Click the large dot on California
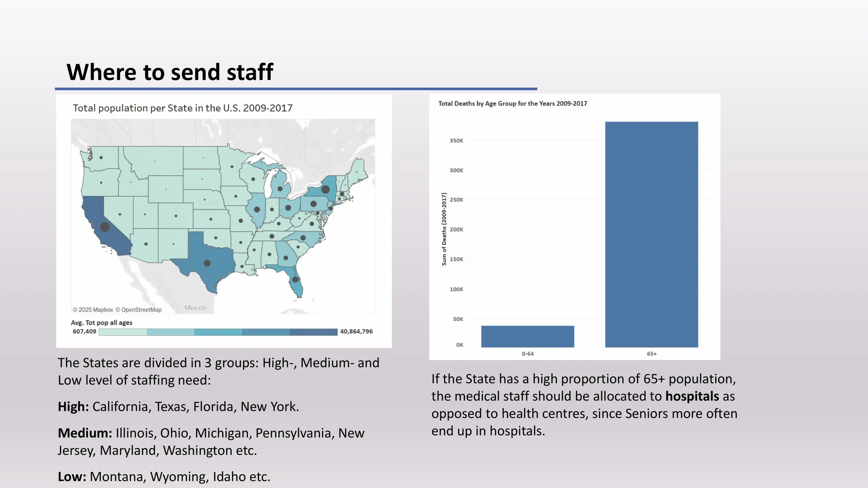The width and height of the screenshot is (868, 488). click(x=105, y=227)
